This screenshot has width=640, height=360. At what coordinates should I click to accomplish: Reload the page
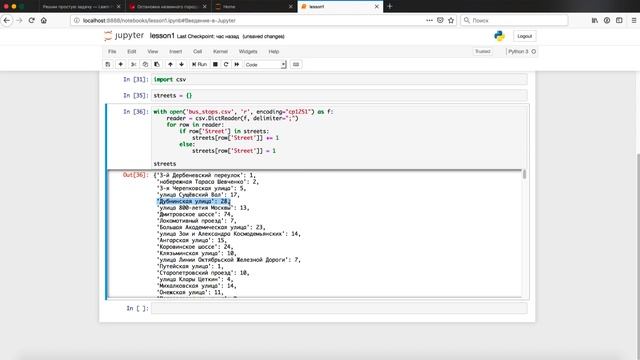[31, 20]
